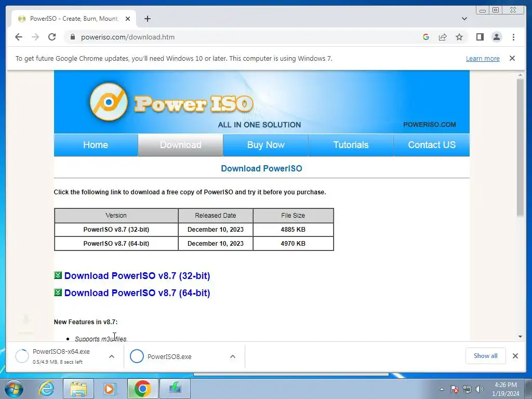This screenshot has width=532, height=399.
Task: Bookmark this page with the star icon
Action: [459, 37]
